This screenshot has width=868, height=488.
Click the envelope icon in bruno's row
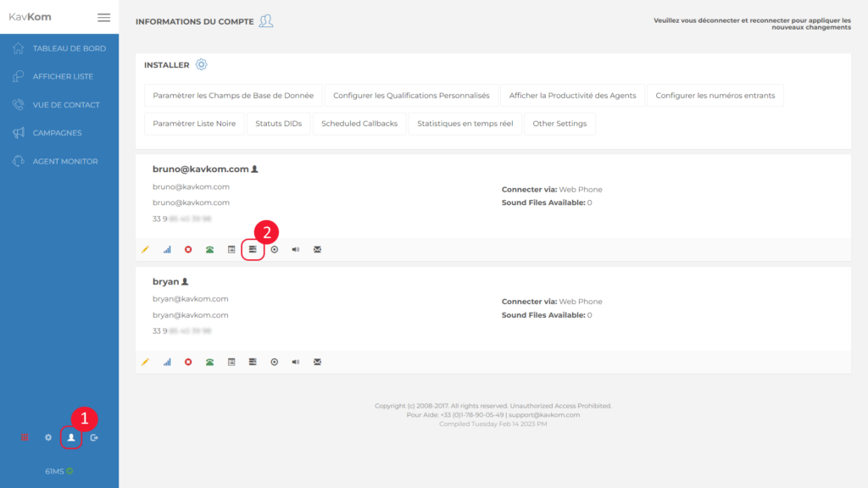[317, 249]
